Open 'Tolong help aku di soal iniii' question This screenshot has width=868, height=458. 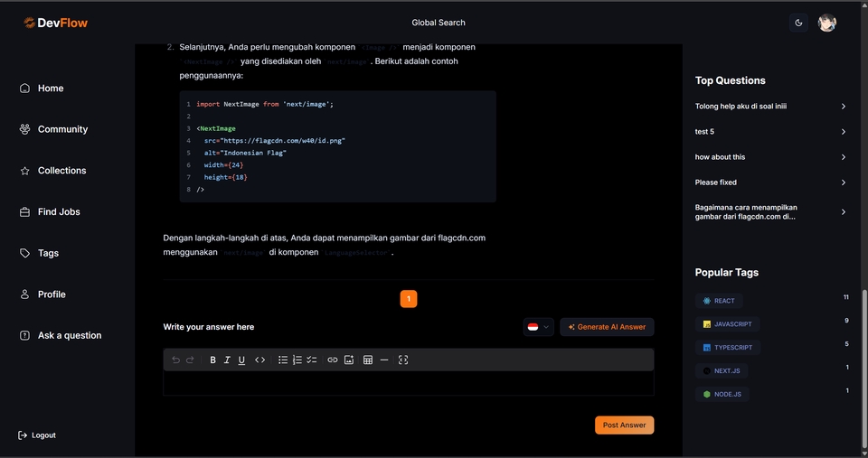pos(741,107)
